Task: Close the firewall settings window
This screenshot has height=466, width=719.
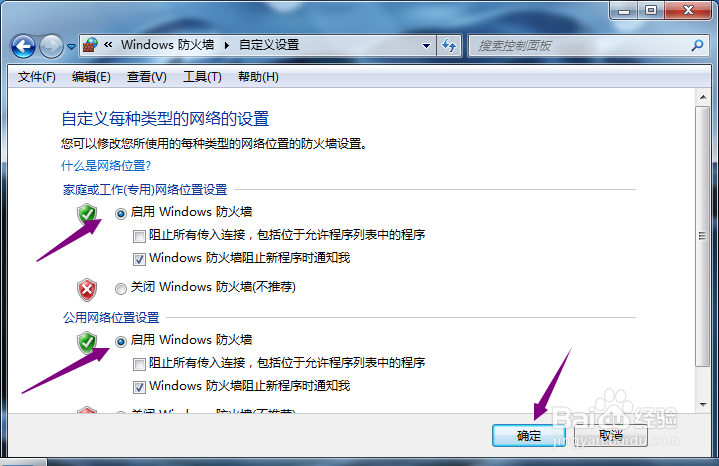Action: pyautogui.click(x=688, y=11)
